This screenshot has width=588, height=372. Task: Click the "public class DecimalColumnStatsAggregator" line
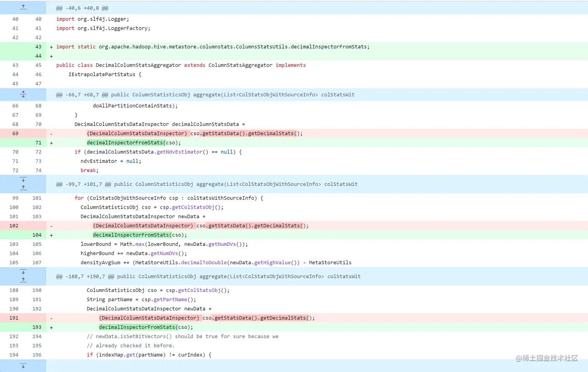point(181,65)
